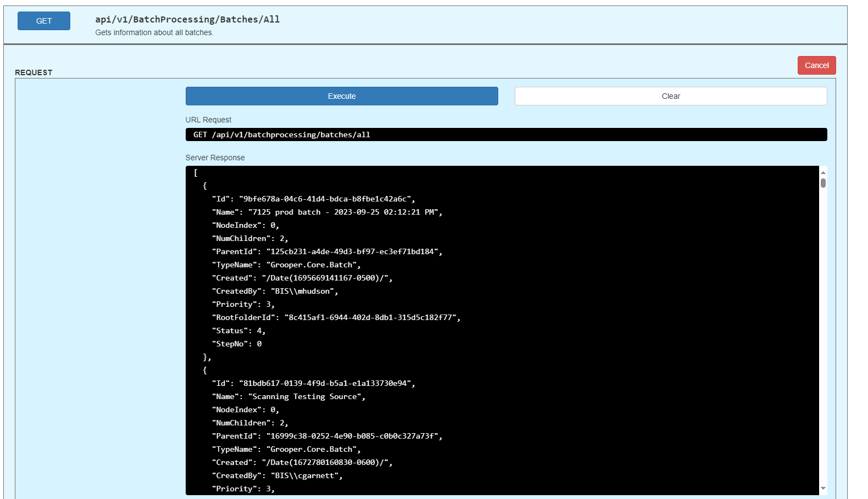Screen dimensions: 868x499
Task: Click the Id value 9bfe678a in response
Action: coord(327,199)
